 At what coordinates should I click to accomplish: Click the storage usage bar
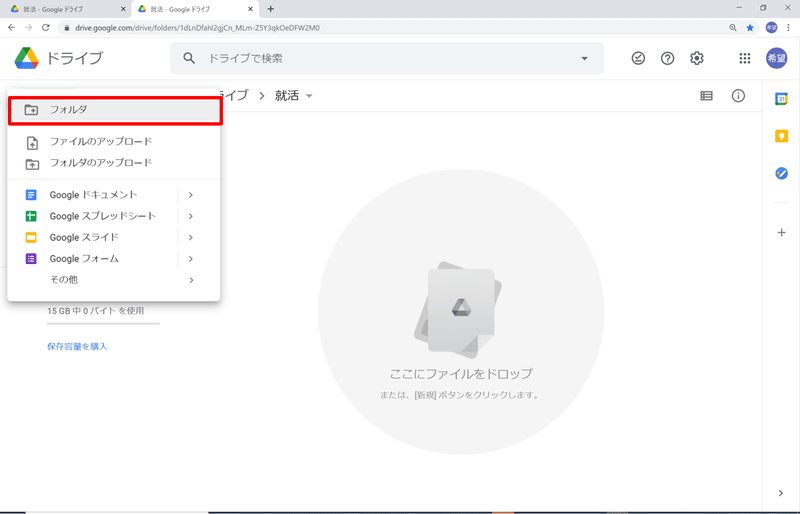click(x=103, y=323)
